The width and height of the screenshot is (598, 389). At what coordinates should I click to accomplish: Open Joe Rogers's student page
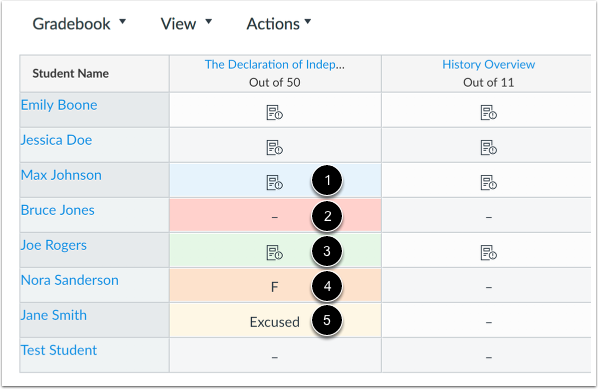[x=54, y=245]
